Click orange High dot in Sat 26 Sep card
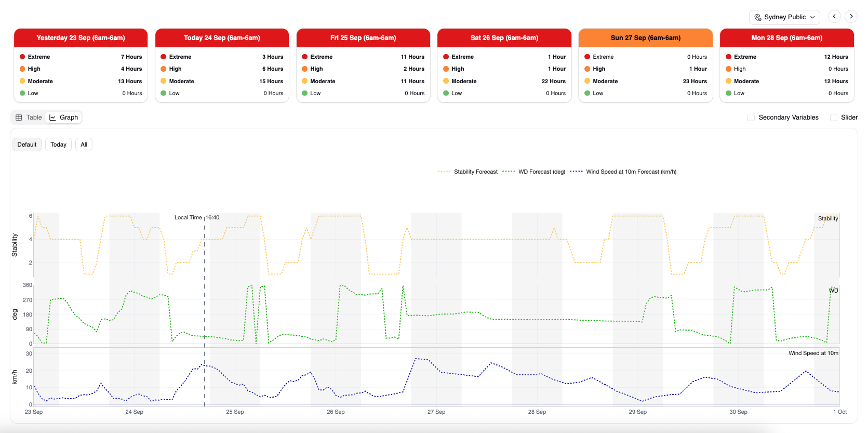Screen dimensions: 868x433 click(x=446, y=69)
